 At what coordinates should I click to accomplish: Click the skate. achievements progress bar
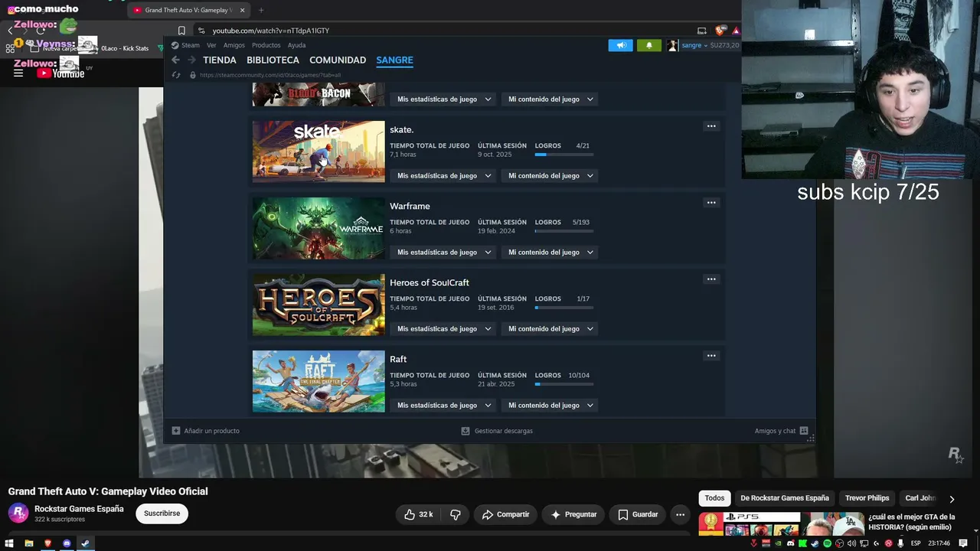click(564, 155)
